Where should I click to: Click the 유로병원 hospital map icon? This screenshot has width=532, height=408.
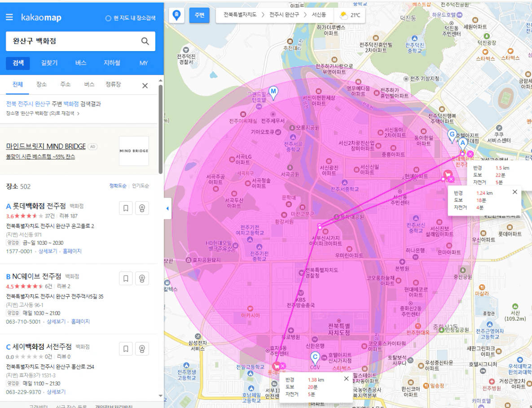click(291, 330)
